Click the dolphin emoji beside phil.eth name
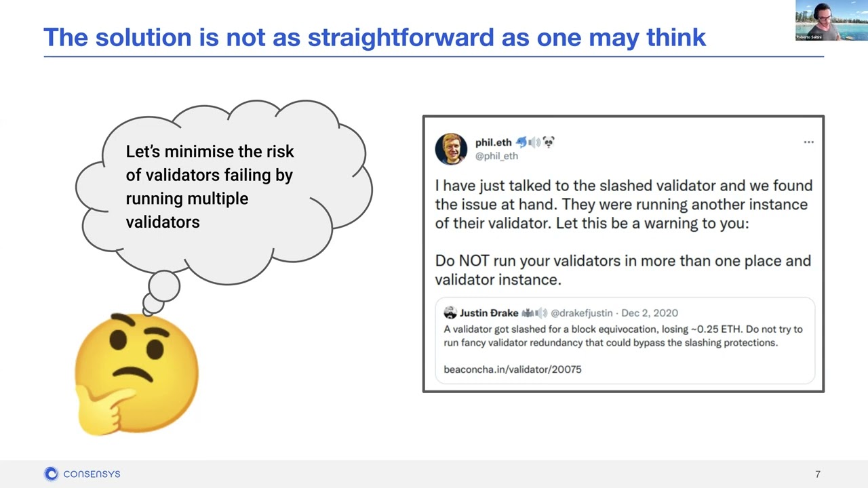This screenshot has height=488, width=868. (521, 142)
